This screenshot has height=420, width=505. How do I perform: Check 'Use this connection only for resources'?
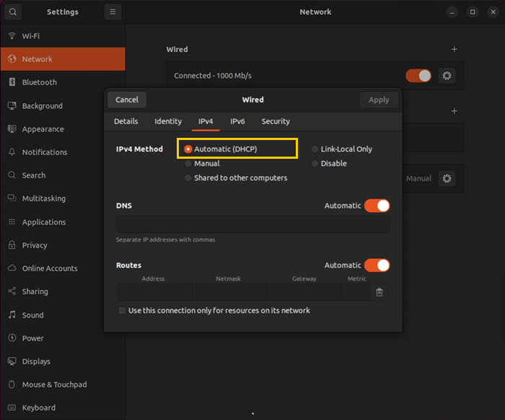[122, 310]
